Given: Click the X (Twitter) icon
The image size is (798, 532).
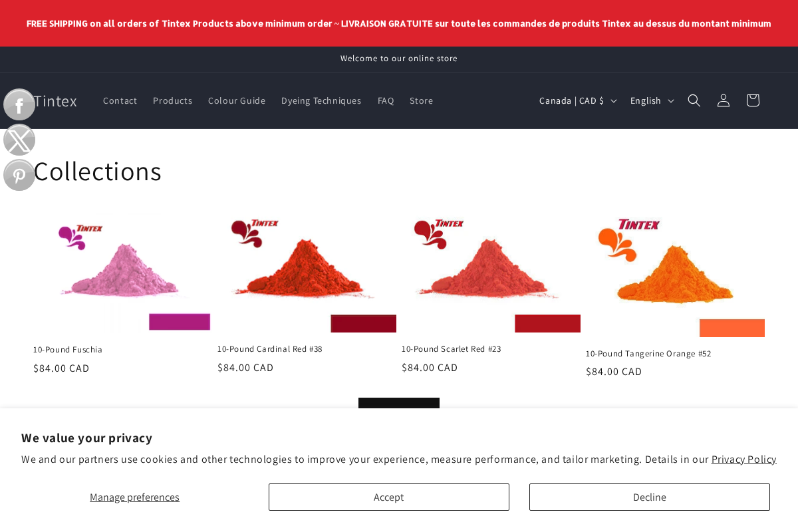Looking at the screenshot, I should point(19,140).
